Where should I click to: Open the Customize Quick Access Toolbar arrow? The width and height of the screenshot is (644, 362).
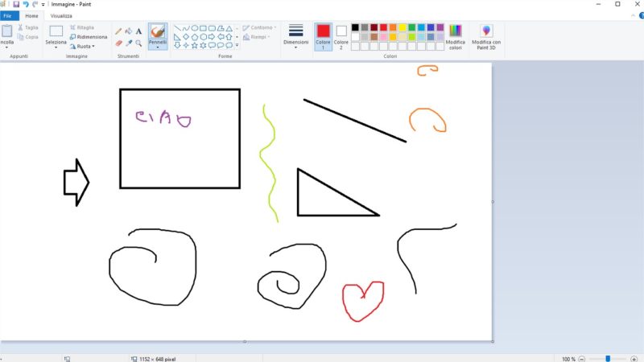coord(43,5)
